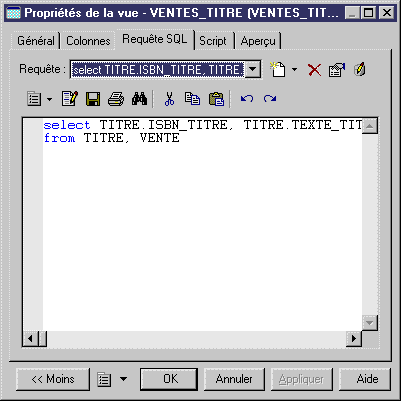Click the new query icon
The image size is (401, 401).
278,69
